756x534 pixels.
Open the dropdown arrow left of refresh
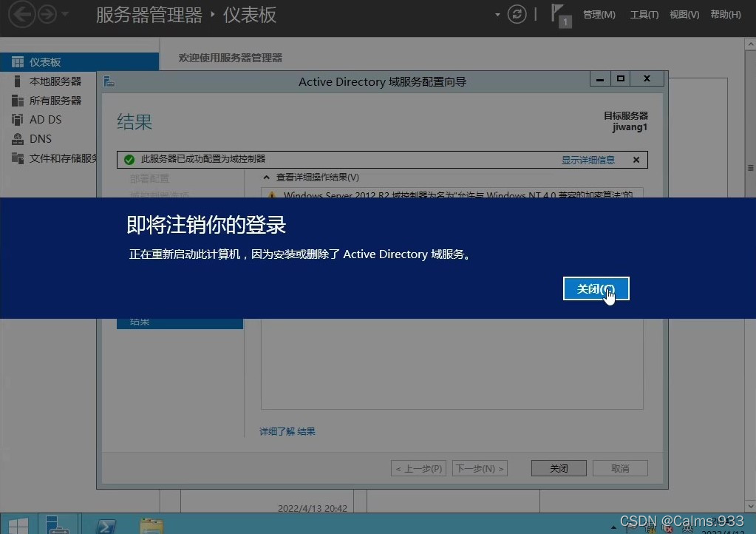pyautogui.click(x=497, y=15)
